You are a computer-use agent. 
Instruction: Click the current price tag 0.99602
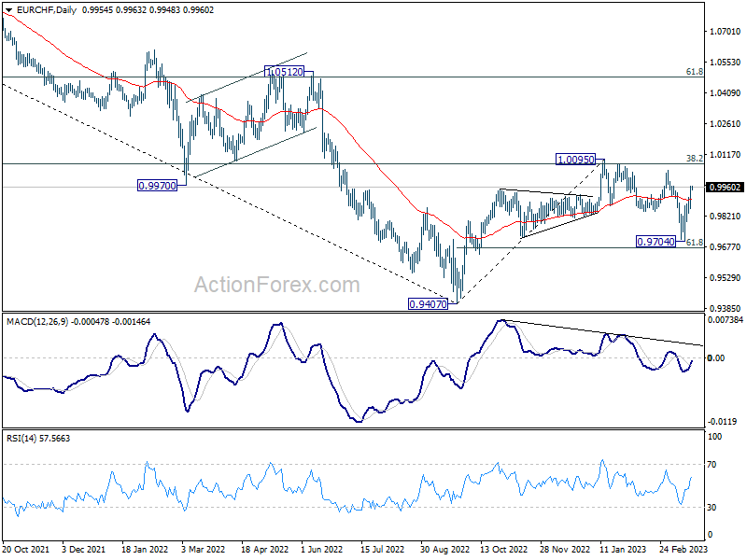coord(725,188)
